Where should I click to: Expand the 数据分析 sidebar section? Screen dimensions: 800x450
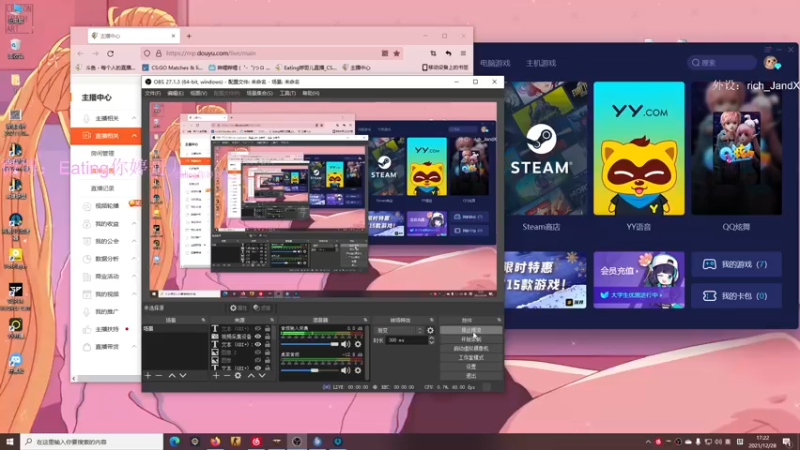[134, 259]
